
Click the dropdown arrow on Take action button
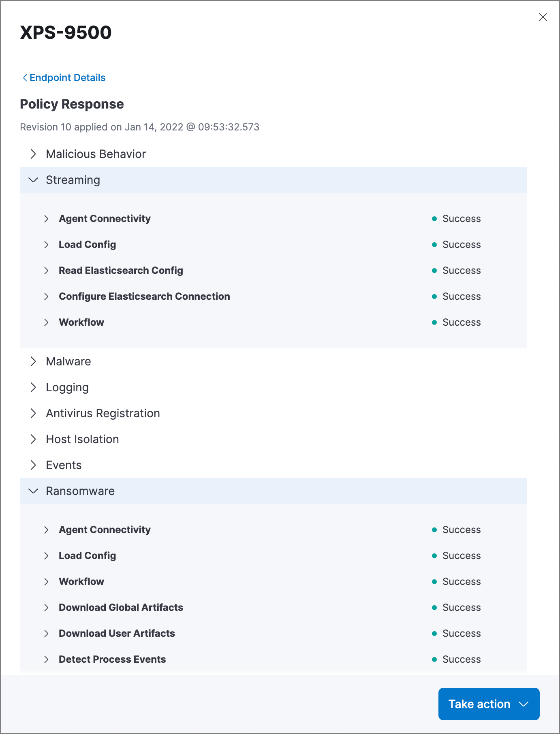click(x=524, y=704)
